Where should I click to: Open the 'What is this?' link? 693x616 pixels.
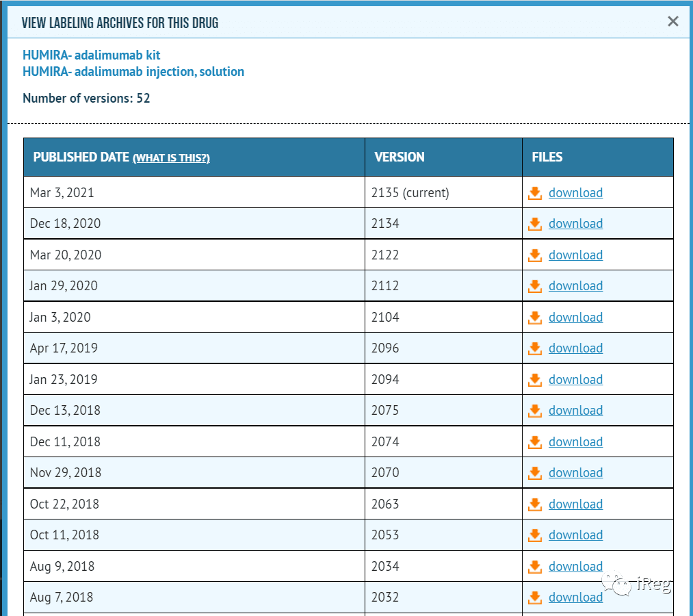click(172, 158)
